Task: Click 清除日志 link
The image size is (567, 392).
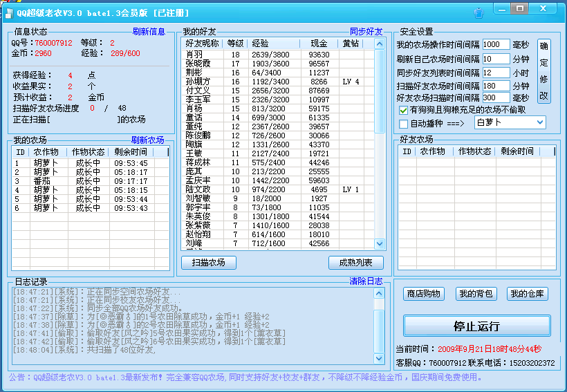Action: coord(366,281)
